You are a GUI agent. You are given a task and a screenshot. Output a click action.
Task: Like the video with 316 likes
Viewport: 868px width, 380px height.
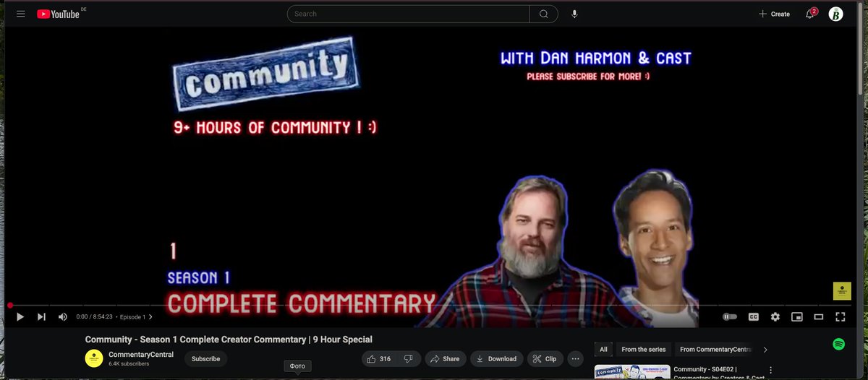click(x=379, y=359)
